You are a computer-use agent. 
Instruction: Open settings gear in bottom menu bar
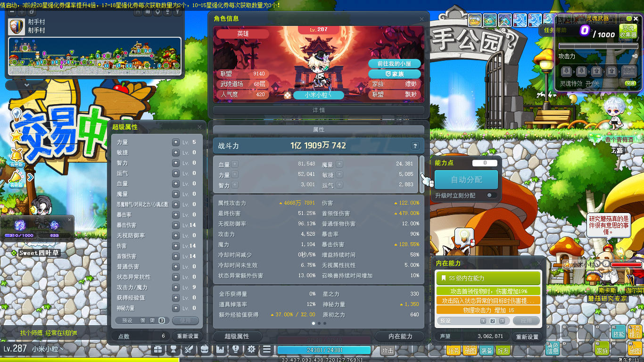[251, 349]
